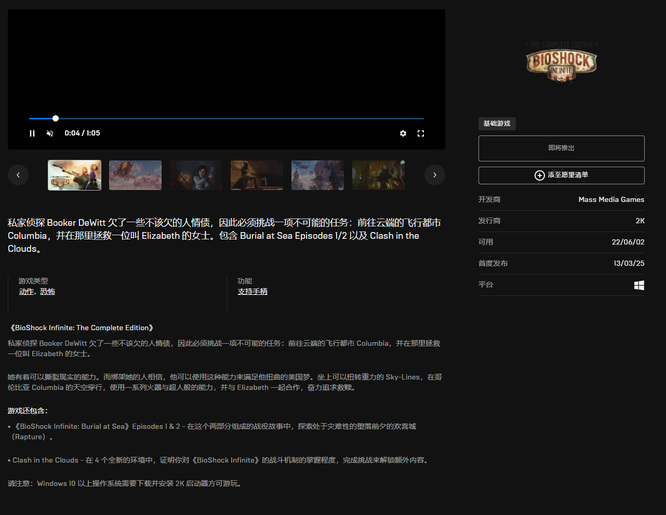Click publisher value 2K
This screenshot has width=666, height=515.
pos(640,221)
